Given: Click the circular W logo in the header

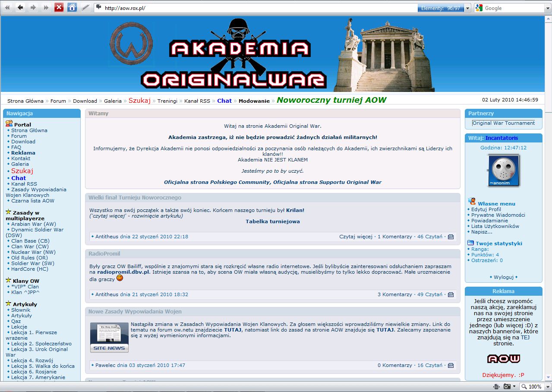Looking at the screenshot, I should [x=132, y=44].
